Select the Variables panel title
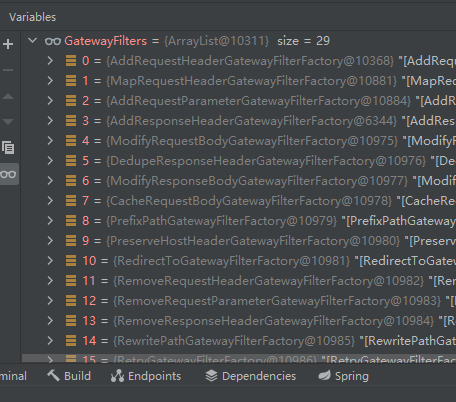The height and width of the screenshot is (402, 456). click(33, 17)
